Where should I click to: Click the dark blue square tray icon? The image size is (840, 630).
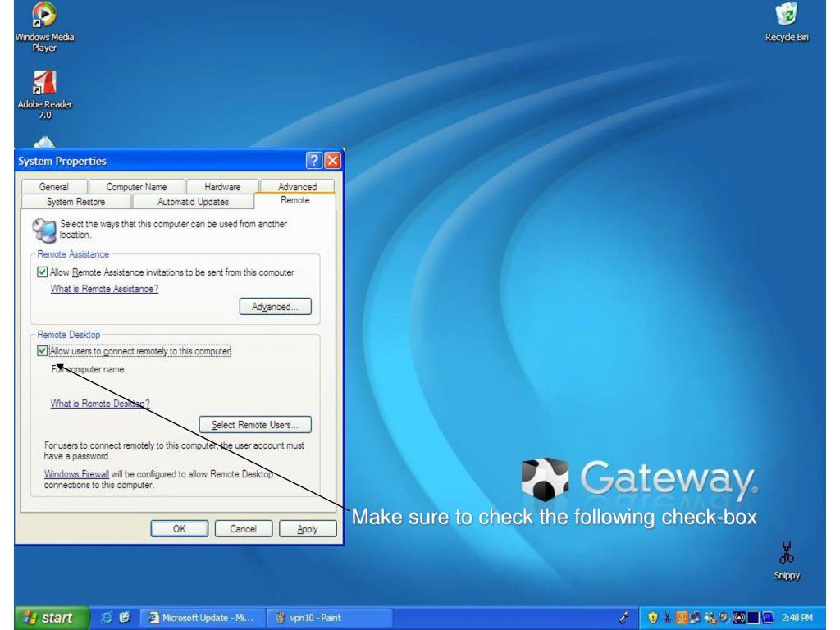click(753, 618)
